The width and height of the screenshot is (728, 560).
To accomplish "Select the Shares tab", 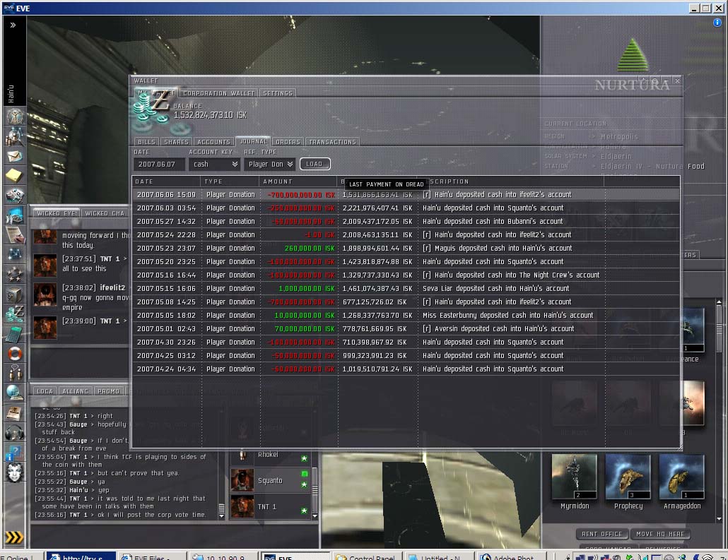I will 177,142.
